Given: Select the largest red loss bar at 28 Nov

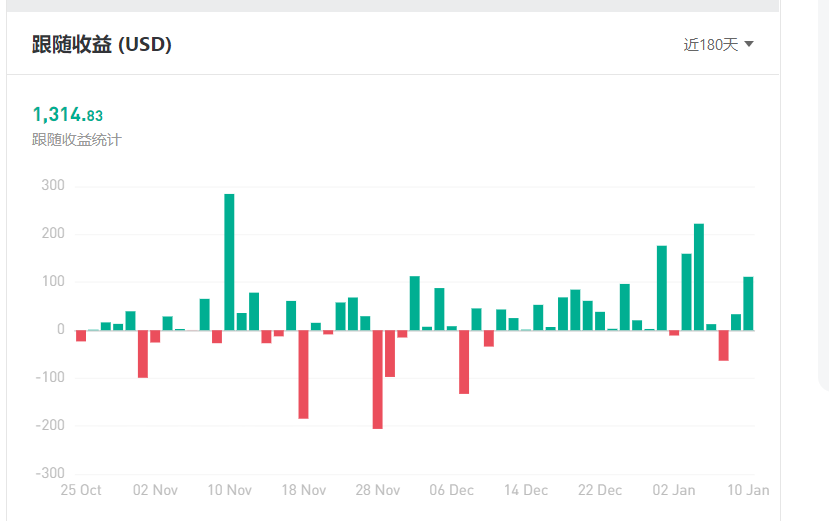Looking at the screenshot, I should coord(377,379).
